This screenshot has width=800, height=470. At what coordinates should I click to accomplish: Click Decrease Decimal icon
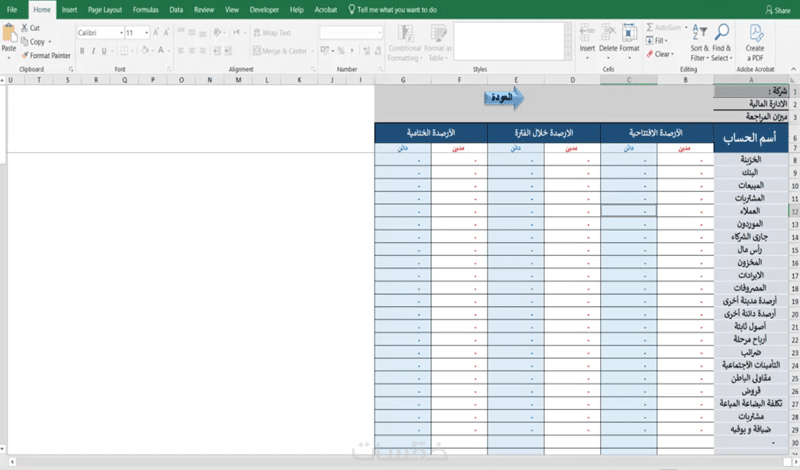[x=378, y=51]
